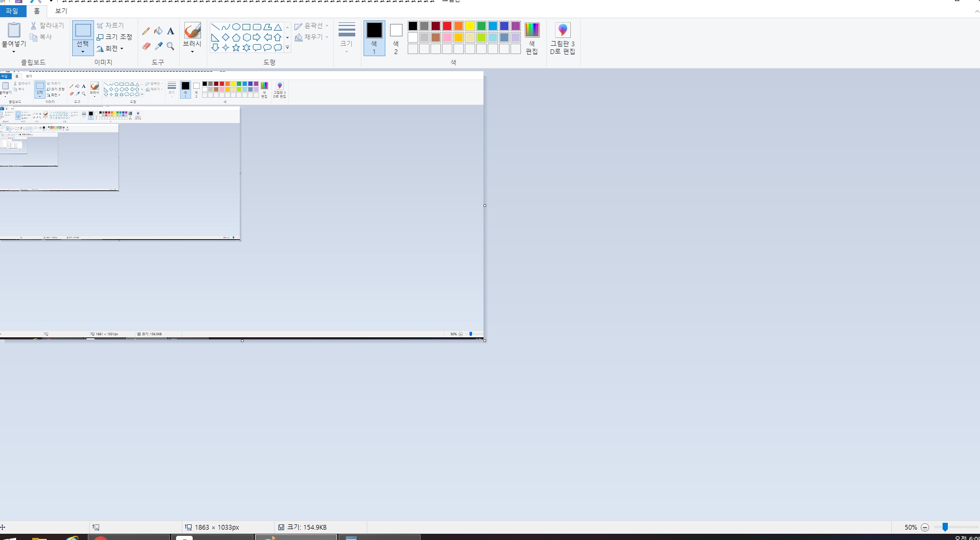Choose the Diamond shape
Image resolution: width=980 pixels, height=540 pixels.
pos(225,37)
